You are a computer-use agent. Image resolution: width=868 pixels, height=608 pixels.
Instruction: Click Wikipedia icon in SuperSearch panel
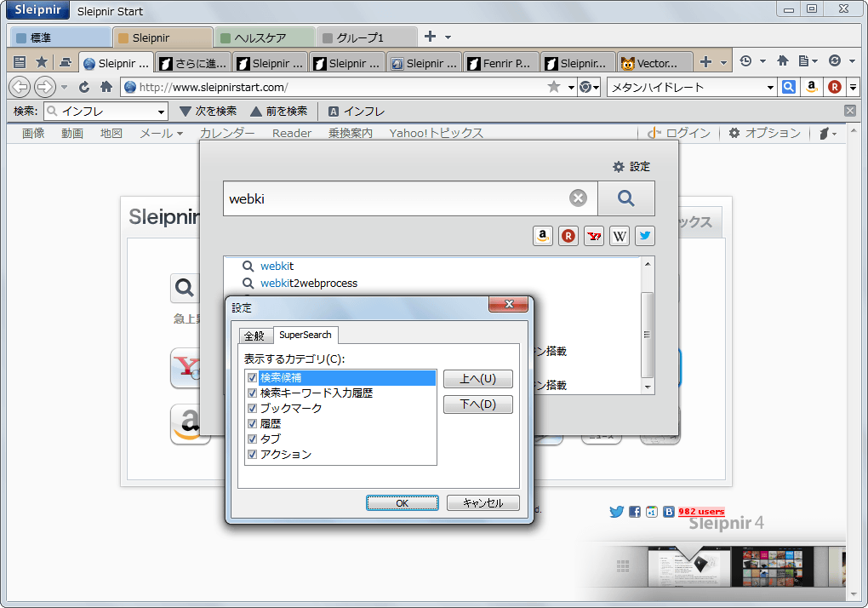pyautogui.click(x=620, y=236)
